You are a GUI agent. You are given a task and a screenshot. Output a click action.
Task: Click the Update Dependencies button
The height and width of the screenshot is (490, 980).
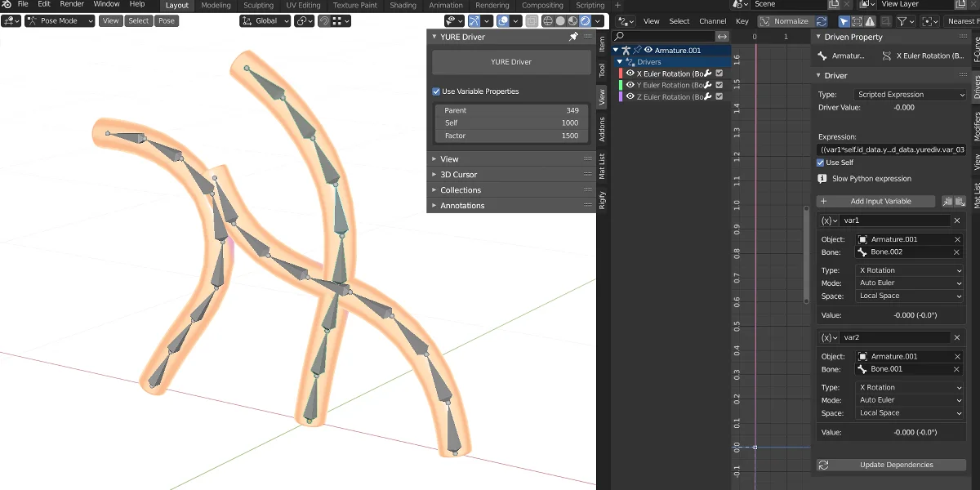click(x=895, y=465)
